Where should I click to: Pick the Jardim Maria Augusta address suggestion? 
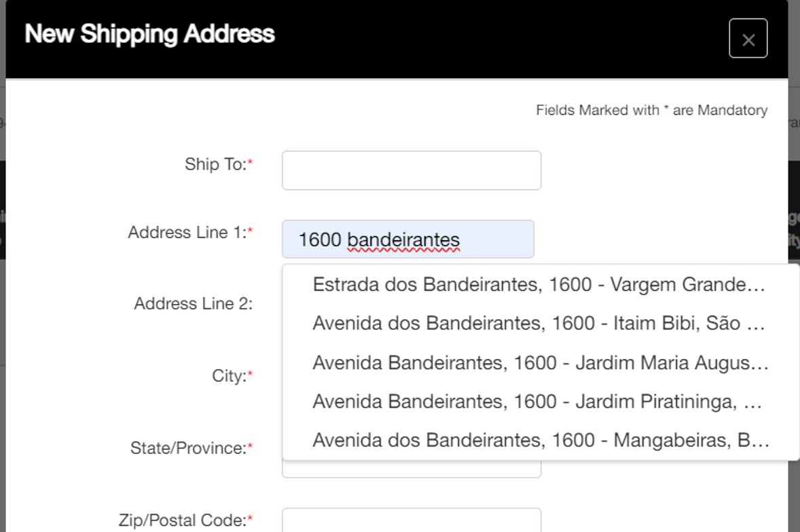tap(540, 362)
